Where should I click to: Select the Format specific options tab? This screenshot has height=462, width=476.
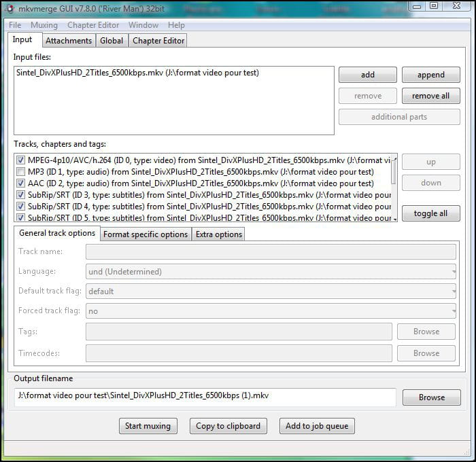tap(146, 234)
